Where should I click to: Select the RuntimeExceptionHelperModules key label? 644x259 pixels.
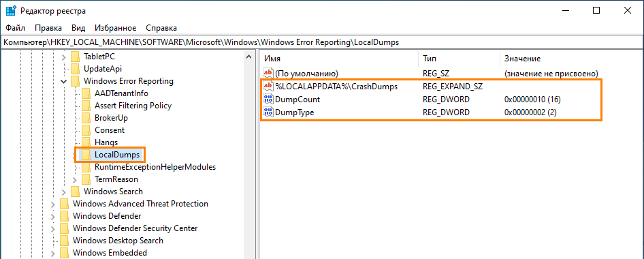(x=155, y=167)
